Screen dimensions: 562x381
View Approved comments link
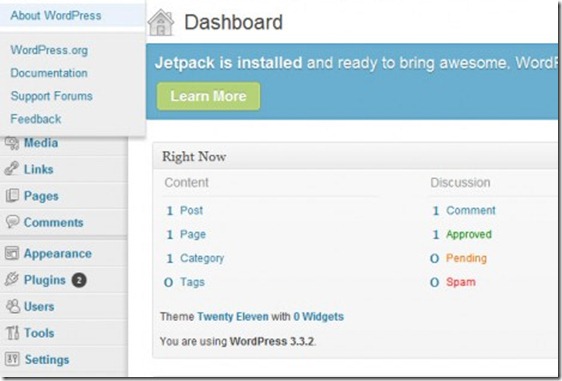tap(469, 234)
